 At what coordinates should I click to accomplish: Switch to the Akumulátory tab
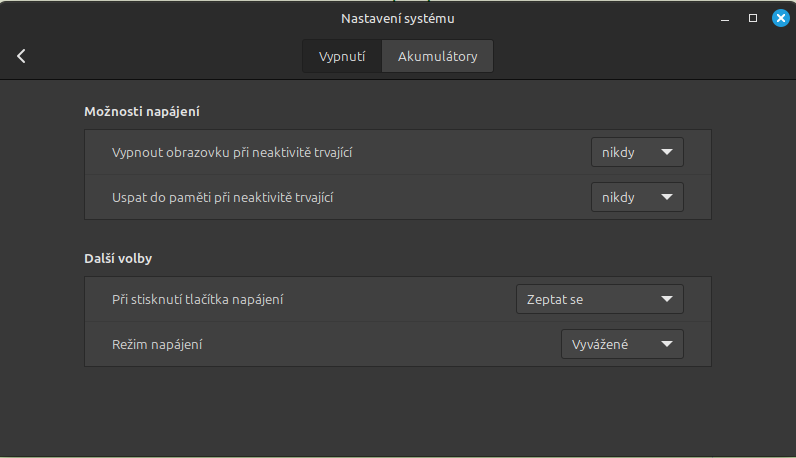(x=437, y=56)
